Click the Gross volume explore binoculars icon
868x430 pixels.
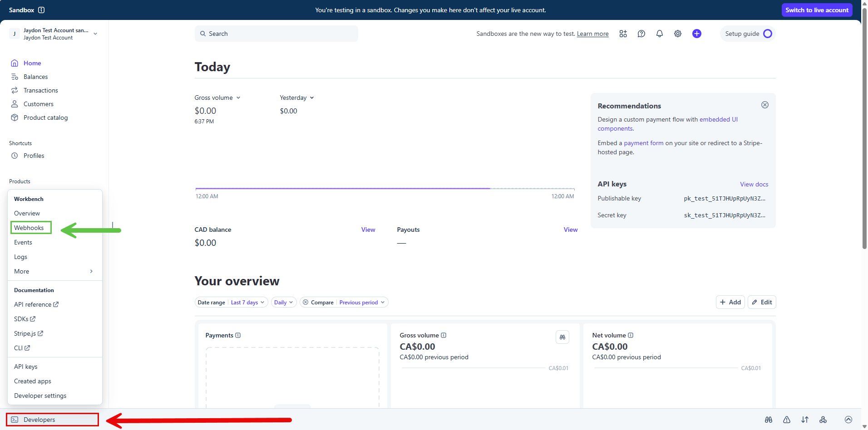(x=562, y=337)
